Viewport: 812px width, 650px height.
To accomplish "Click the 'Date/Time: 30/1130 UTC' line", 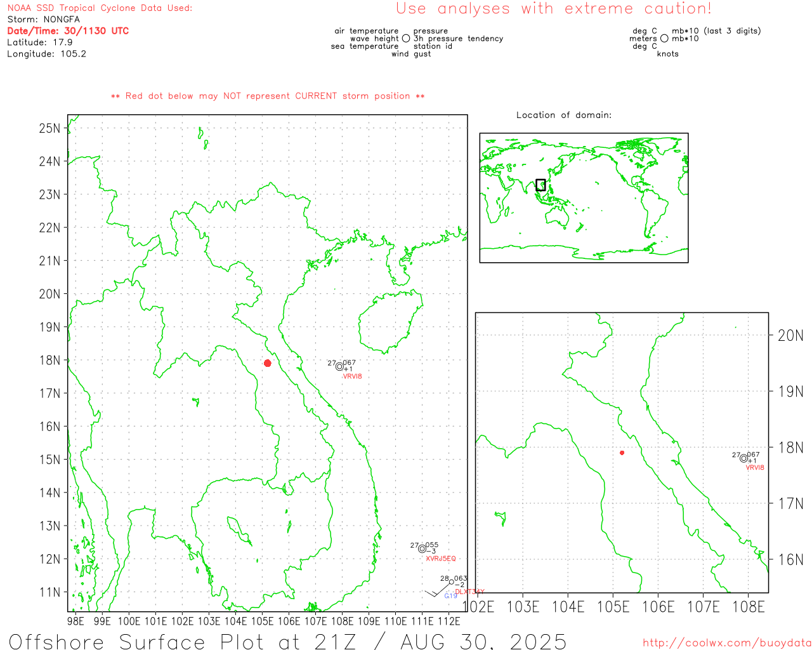I will tap(68, 31).
